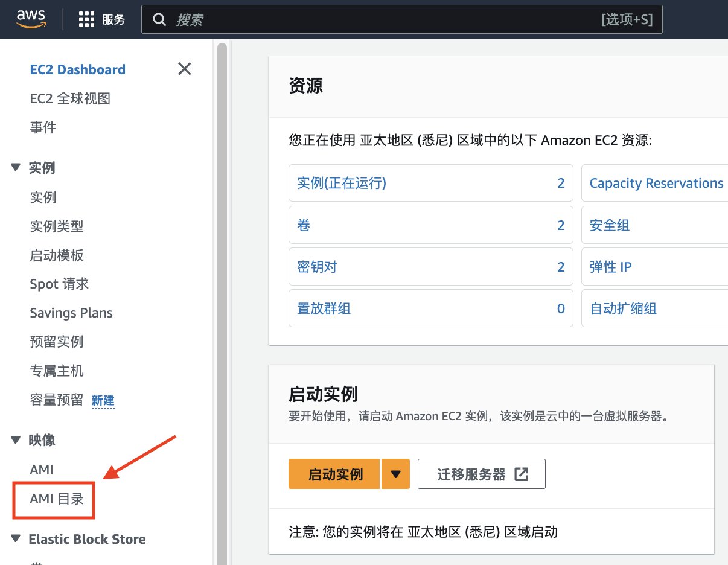Open the 服务 grid menu icon
Screen dimensions: 728x565
coord(87,20)
